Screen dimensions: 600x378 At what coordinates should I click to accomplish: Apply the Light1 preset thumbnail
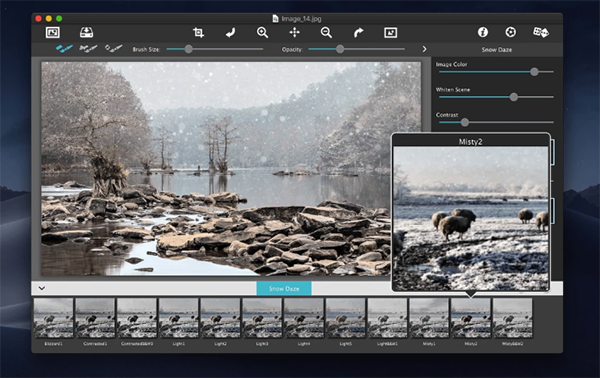[x=179, y=318]
